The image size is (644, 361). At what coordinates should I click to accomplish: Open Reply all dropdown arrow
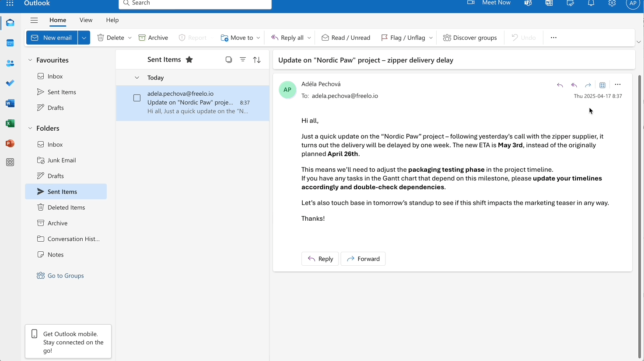(x=309, y=38)
